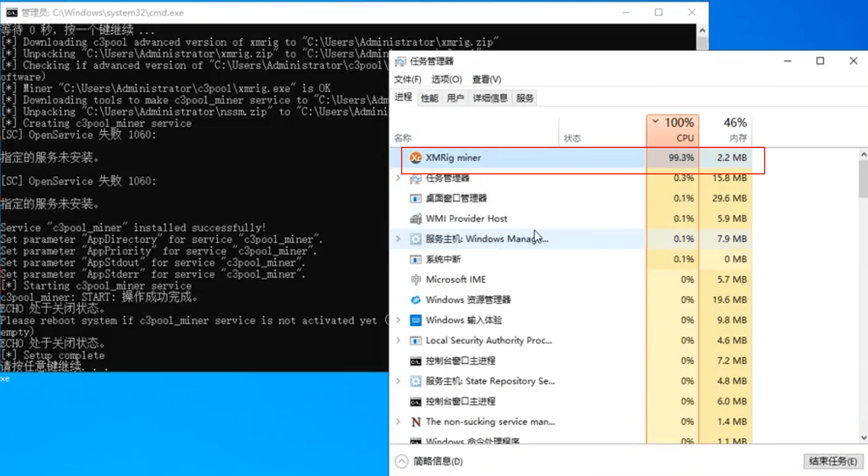The width and height of the screenshot is (868, 476).
Task: Expand the Local Security Authority Proc... group
Action: 398,340
